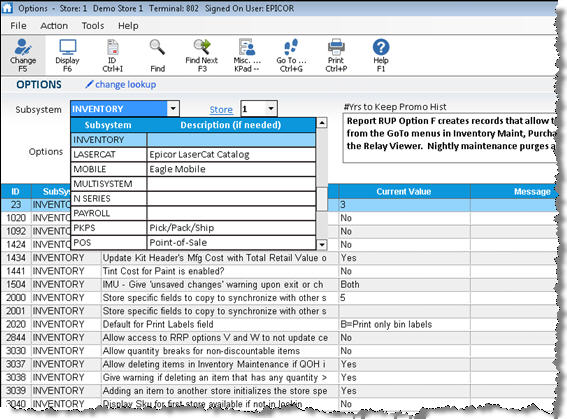Click the Find magnifier icon

pyautogui.click(x=157, y=47)
